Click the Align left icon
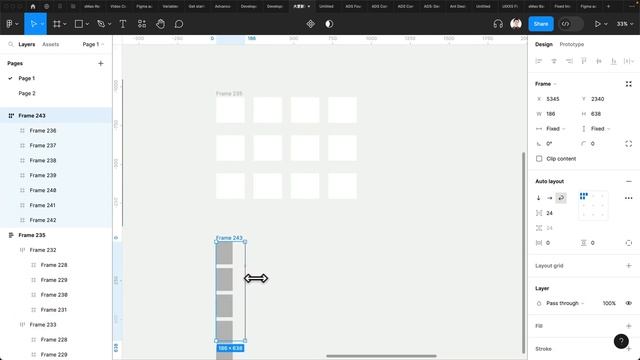The width and height of the screenshot is (640, 360). pyautogui.click(x=539, y=61)
